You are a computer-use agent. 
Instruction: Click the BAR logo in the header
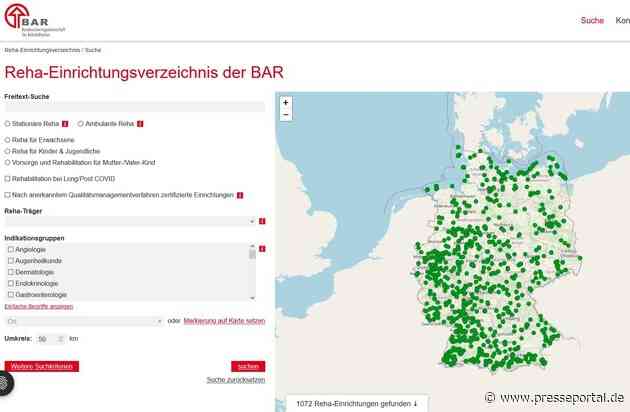pos(34,20)
